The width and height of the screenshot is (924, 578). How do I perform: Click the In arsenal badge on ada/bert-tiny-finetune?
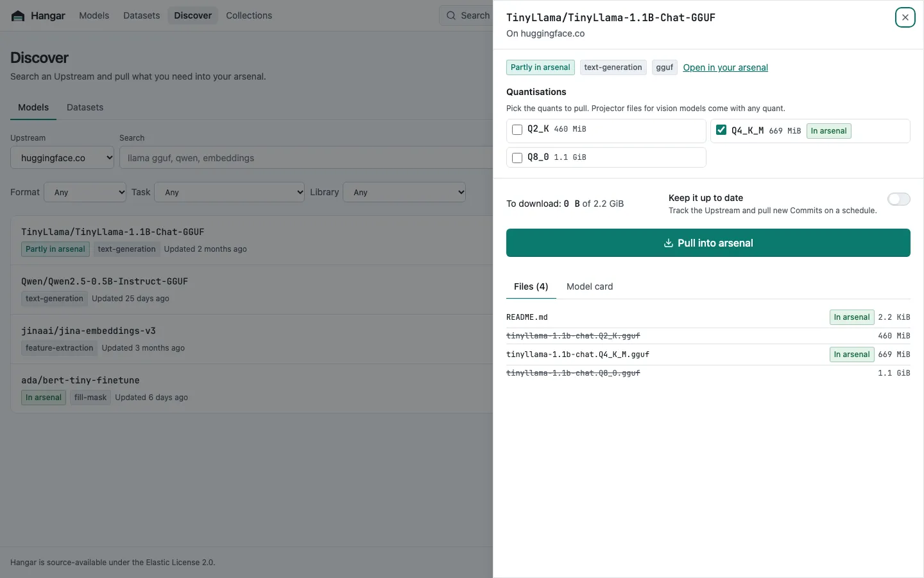pyautogui.click(x=44, y=398)
